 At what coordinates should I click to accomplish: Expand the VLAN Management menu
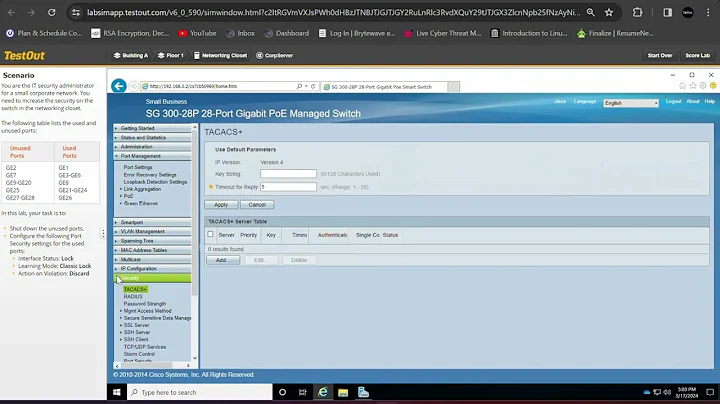click(x=152, y=231)
